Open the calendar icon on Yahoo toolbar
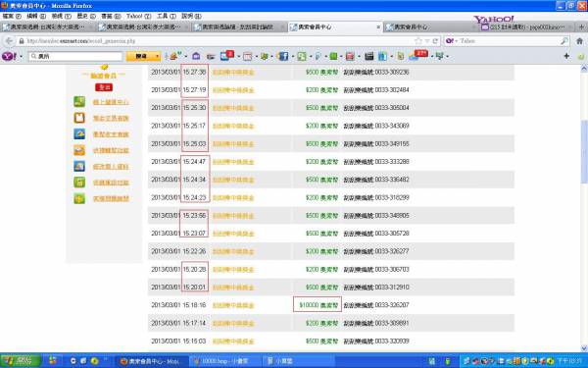 point(247,56)
